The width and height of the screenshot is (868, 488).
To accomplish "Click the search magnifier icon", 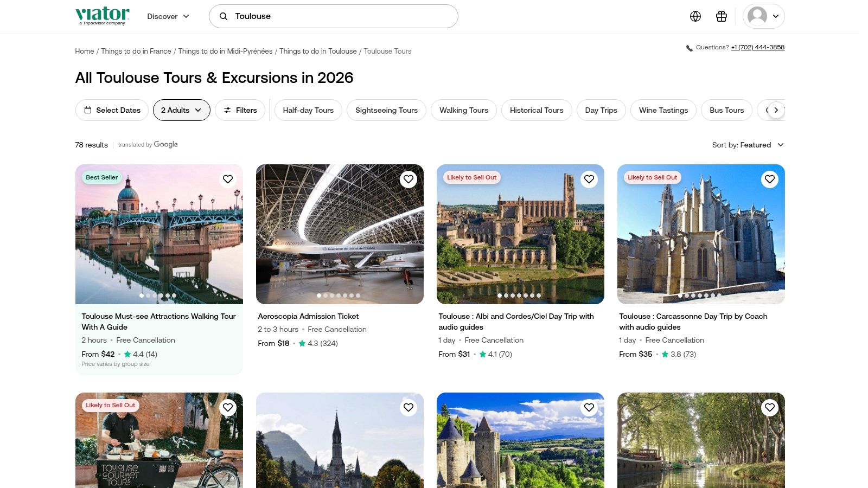I will (x=224, y=16).
